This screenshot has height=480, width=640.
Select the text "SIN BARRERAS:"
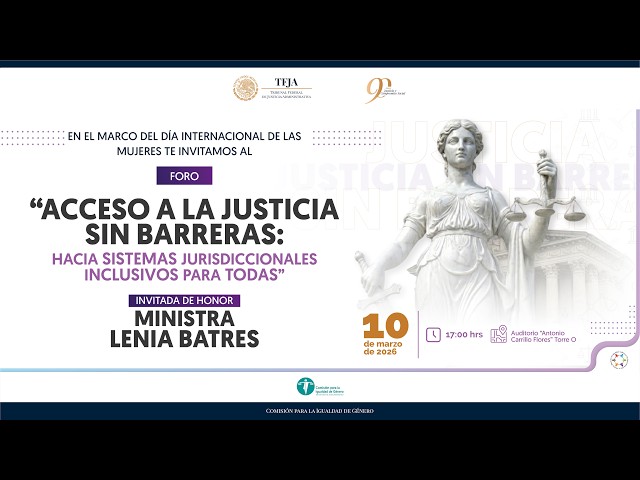184,235
